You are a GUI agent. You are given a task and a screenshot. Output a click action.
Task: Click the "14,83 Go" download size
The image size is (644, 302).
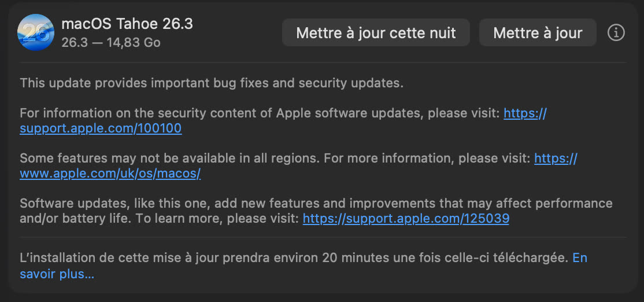pyautogui.click(x=134, y=43)
